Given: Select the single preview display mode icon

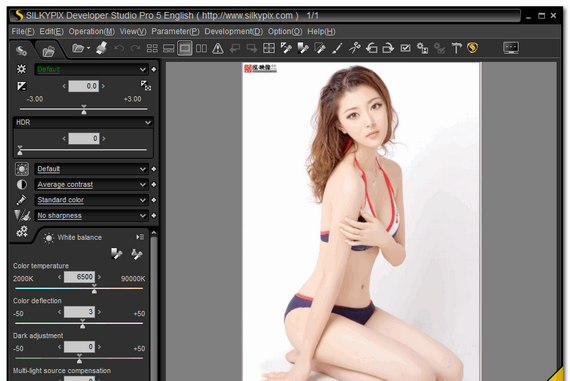Looking at the screenshot, I should click(185, 48).
